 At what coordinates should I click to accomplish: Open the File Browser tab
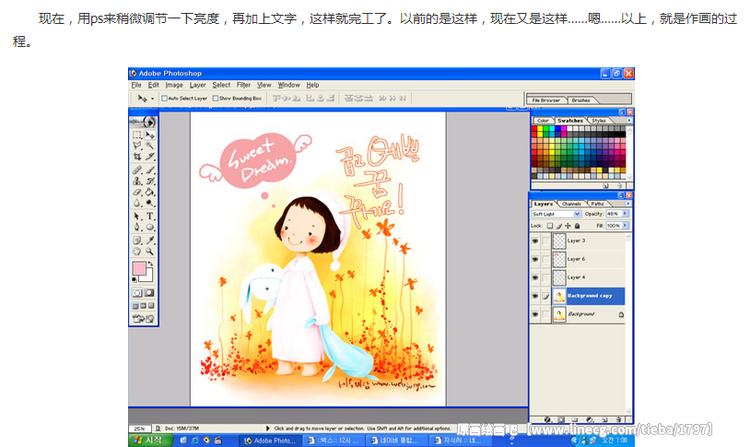pyautogui.click(x=546, y=100)
